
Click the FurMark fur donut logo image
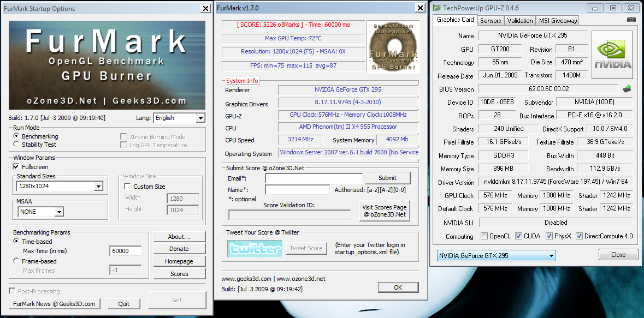(x=393, y=46)
